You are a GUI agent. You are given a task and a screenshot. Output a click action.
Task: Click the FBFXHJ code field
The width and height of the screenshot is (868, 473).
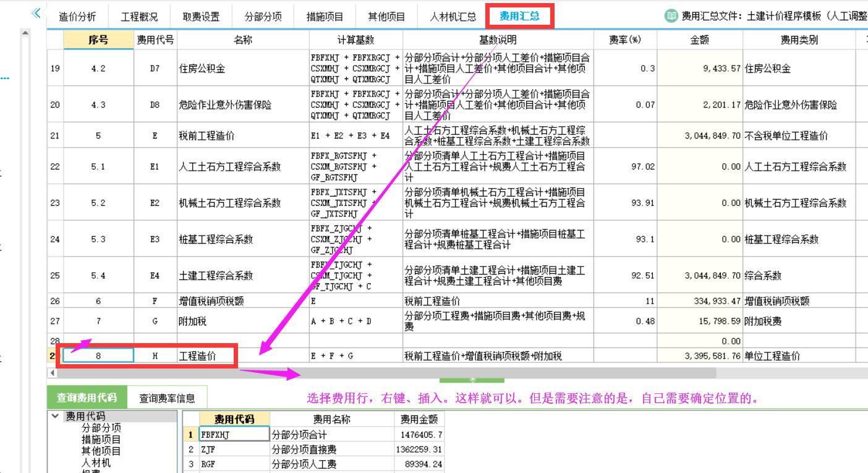pos(234,435)
